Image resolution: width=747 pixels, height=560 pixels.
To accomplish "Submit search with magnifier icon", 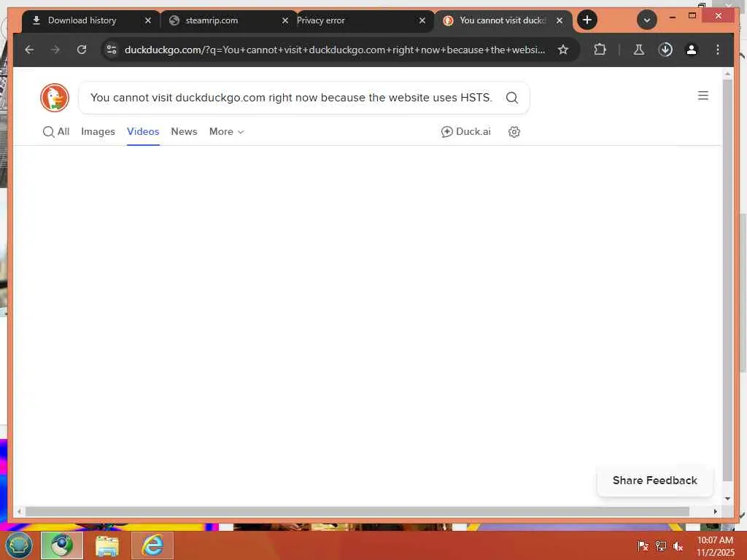I will click(511, 98).
